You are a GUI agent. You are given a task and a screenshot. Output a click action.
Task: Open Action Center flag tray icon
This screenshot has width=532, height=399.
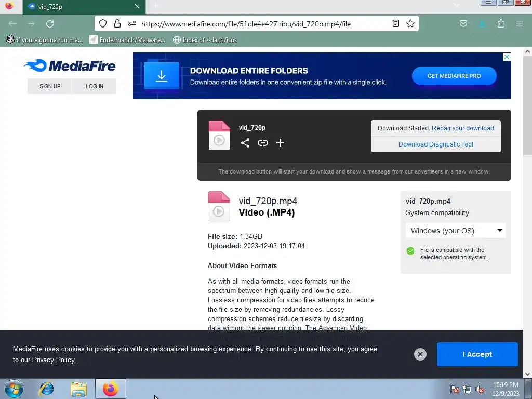point(454,389)
